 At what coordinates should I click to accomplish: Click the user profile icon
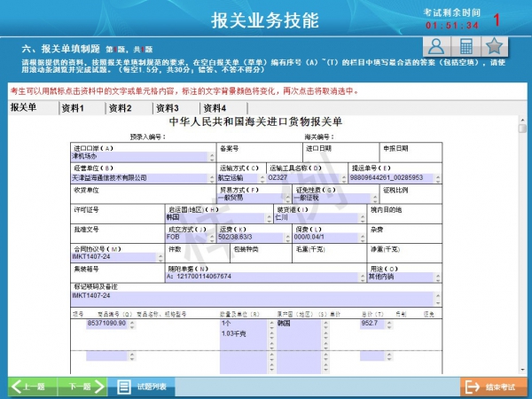point(434,47)
